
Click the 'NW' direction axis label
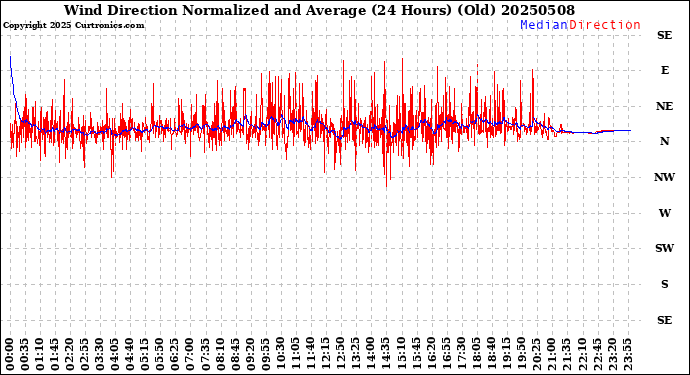pyautogui.click(x=664, y=177)
